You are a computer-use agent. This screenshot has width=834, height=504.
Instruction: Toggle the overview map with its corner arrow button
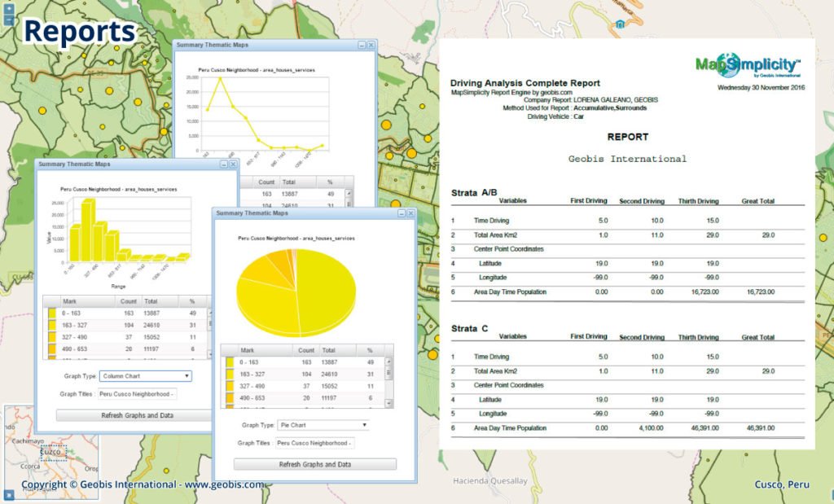(9, 496)
